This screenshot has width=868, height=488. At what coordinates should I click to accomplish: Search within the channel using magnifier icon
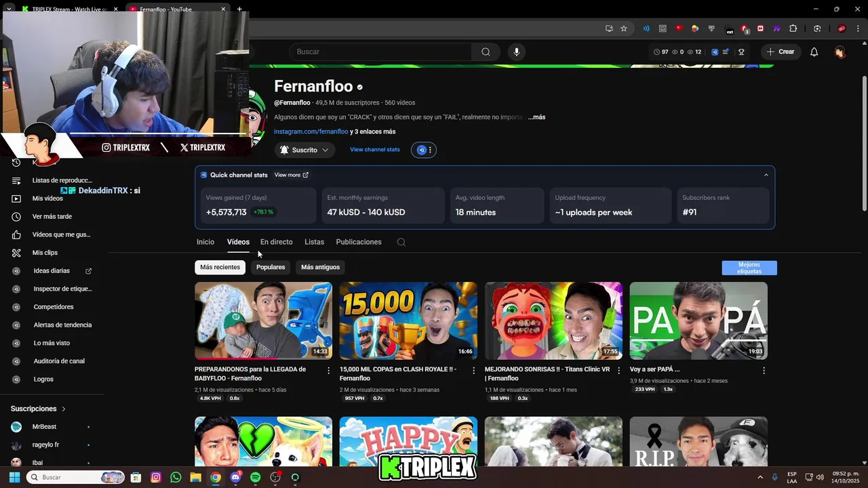point(401,242)
